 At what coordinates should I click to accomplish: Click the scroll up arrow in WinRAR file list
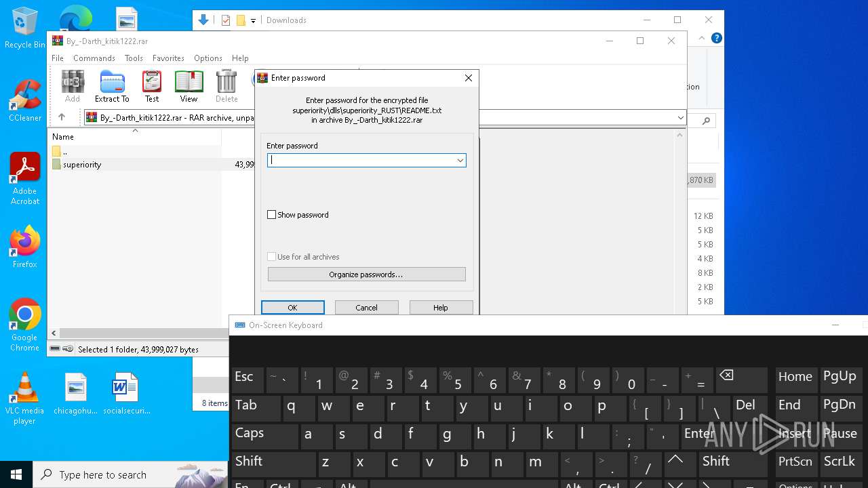679,135
